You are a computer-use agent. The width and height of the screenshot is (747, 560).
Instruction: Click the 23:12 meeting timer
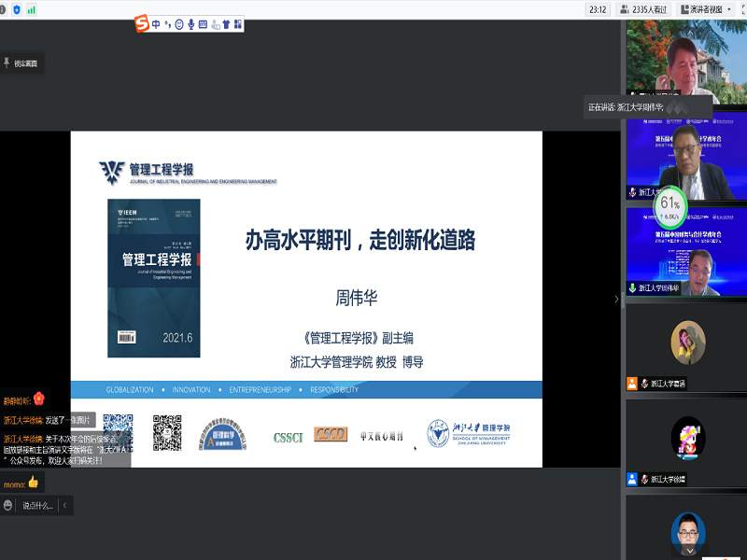pyautogui.click(x=599, y=9)
